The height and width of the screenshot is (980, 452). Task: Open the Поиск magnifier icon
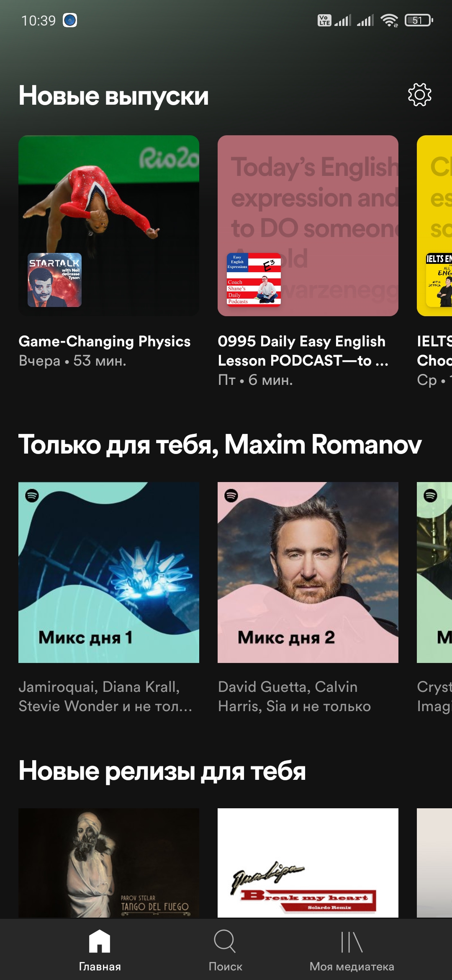pos(225,941)
